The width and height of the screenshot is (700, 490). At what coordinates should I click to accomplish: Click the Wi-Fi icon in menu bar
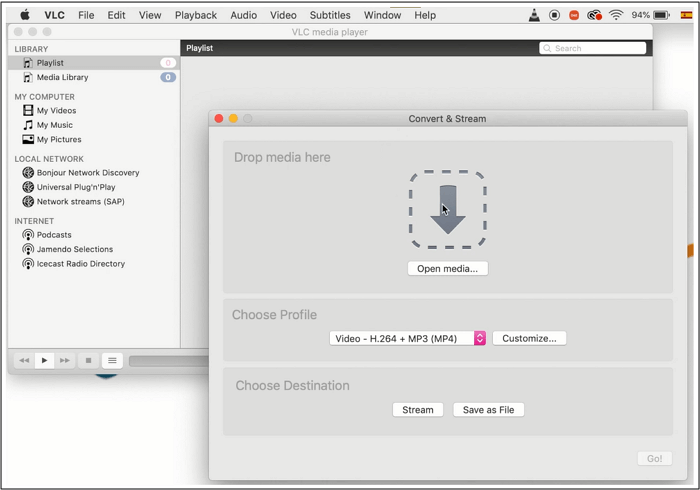point(616,15)
